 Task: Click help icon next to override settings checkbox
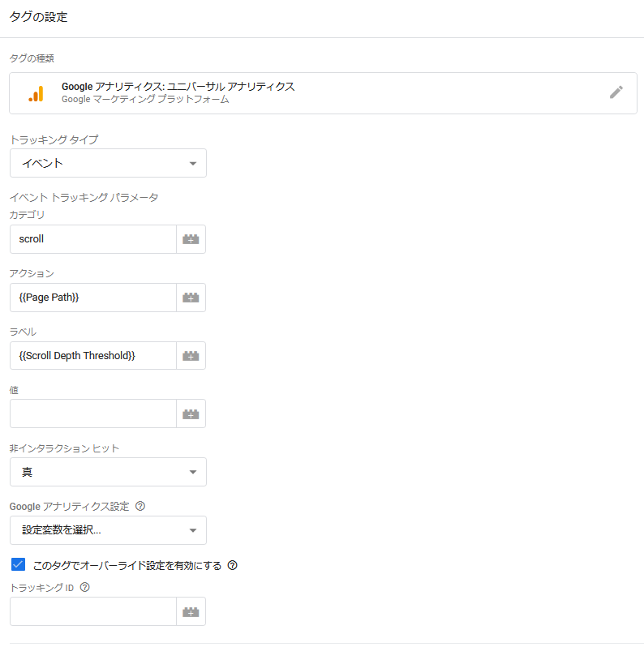click(x=233, y=565)
